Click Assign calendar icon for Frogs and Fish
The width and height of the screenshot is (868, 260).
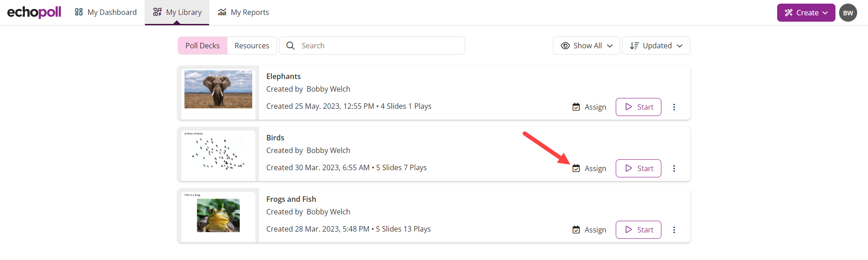[576, 230]
